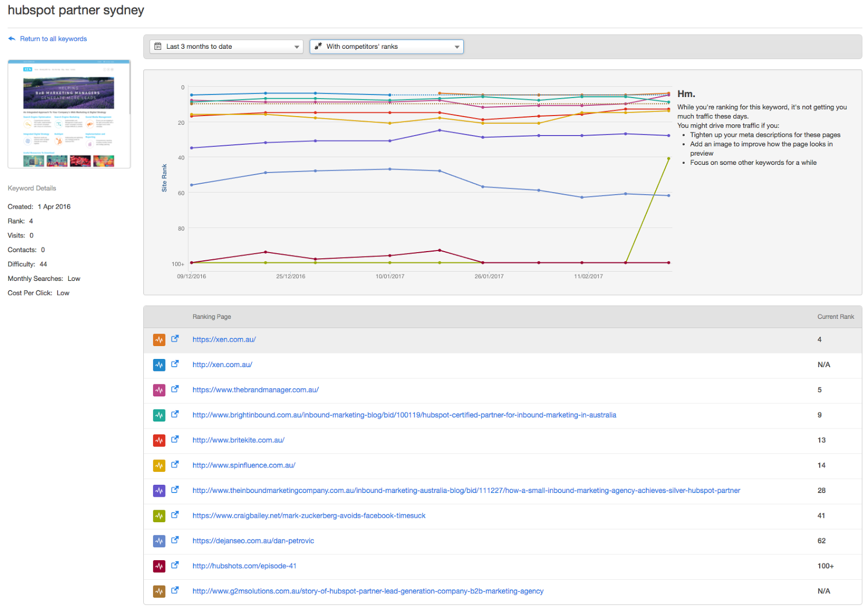This screenshot has width=868, height=609.
Task: Open the 'Last 3 months to date' dropdown
Action: click(227, 47)
